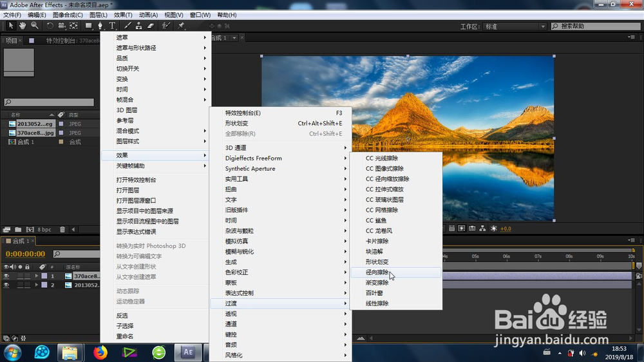Expand the 色彩校正 effects submenu

281,272
